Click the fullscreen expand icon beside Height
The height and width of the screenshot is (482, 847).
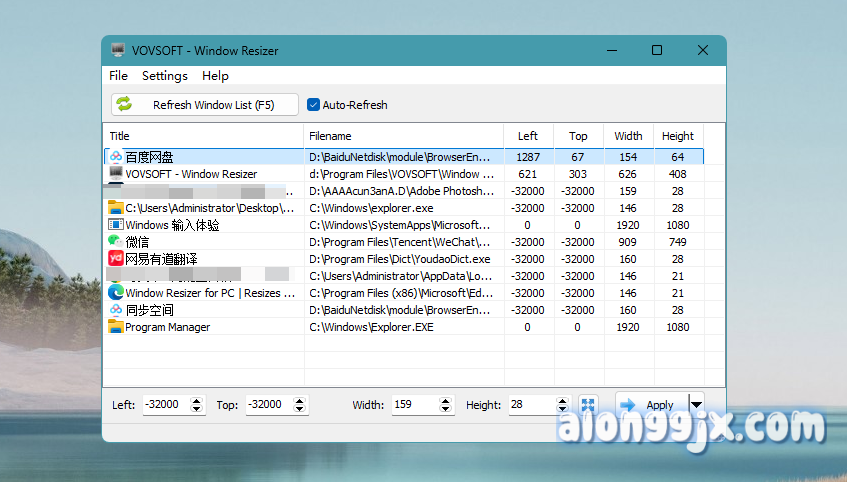[x=588, y=405]
